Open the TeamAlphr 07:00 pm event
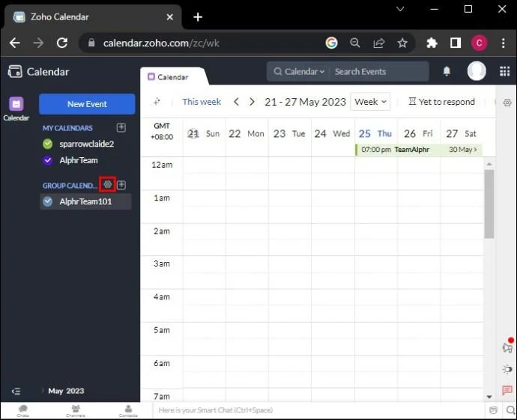517x420 pixels. 419,150
